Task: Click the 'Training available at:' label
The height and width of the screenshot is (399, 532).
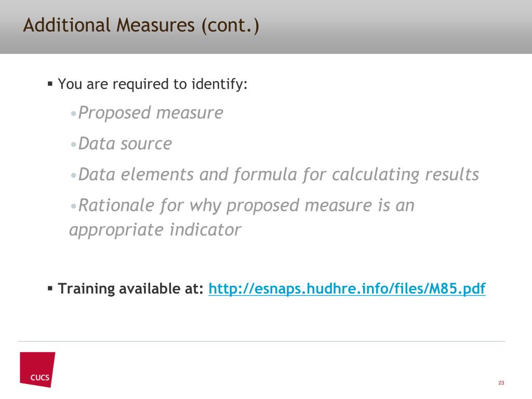Action: (130, 289)
